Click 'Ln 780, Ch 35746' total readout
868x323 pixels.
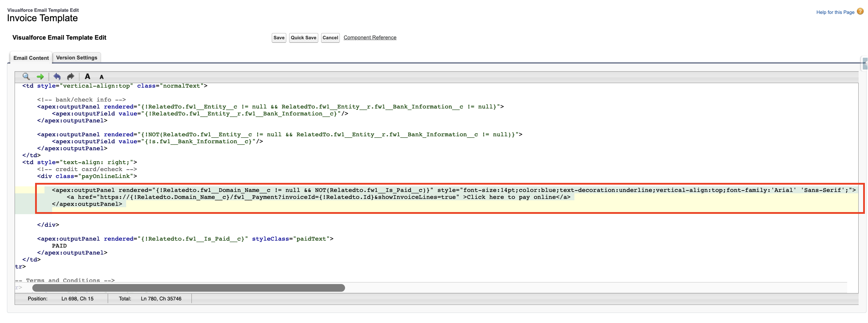(x=161, y=299)
